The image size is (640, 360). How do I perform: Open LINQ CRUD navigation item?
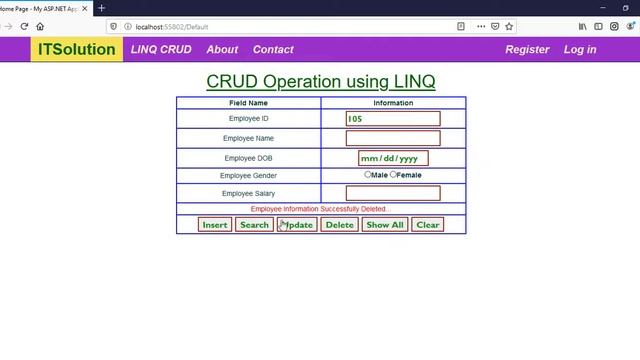pyautogui.click(x=161, y=49)
